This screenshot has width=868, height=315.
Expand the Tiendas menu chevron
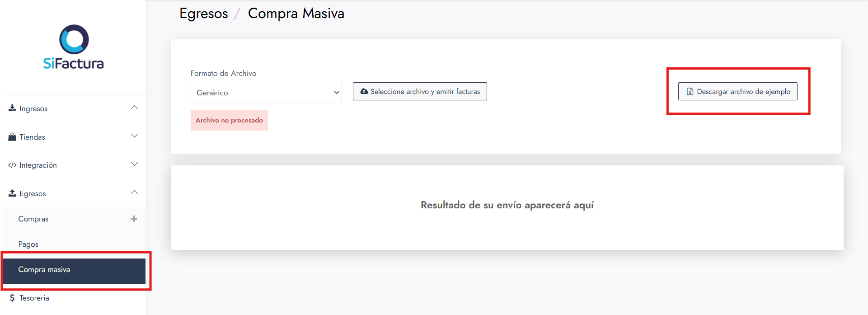click(134, 136)
